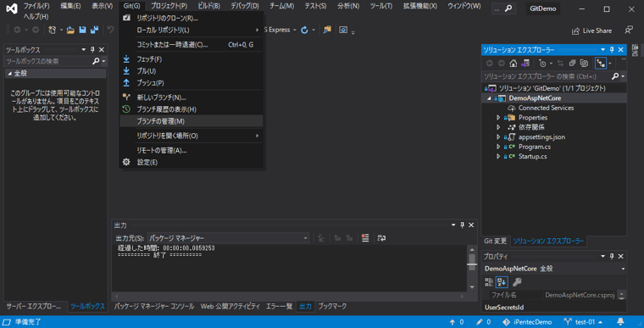Click iPentecDemo repository in status bar

coord(527,322)
